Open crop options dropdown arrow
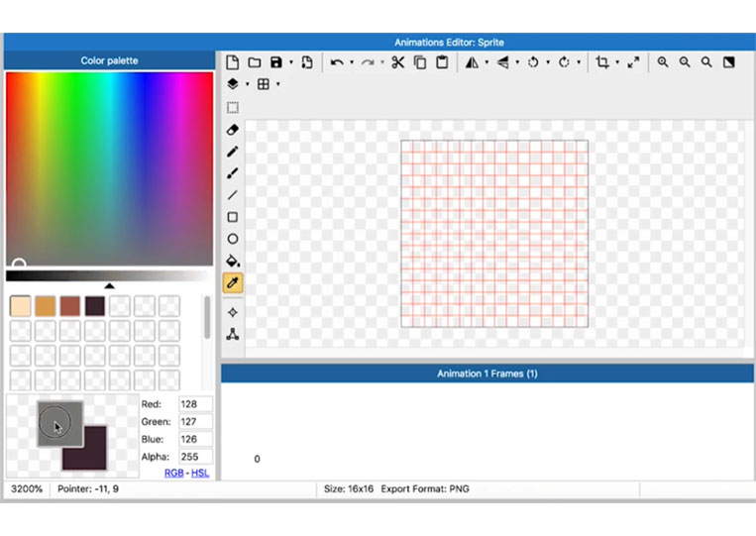Viewport: 756px width, 536px height. (x=617, y=62)
